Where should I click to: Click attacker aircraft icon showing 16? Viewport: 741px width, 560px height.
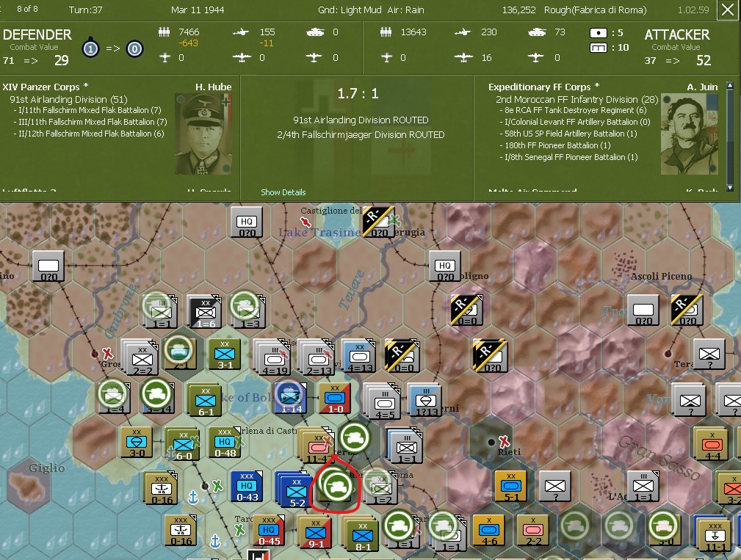tap(463, 57)
